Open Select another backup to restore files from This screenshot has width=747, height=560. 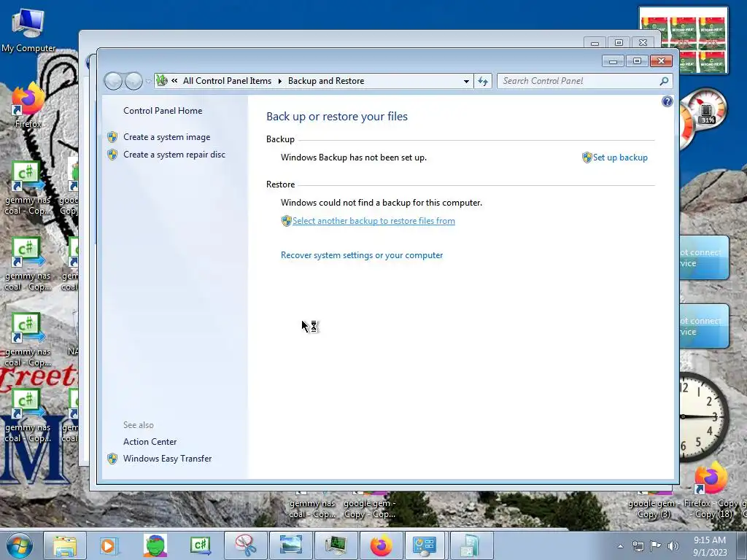pyautogui.click(x=373, y=221)
